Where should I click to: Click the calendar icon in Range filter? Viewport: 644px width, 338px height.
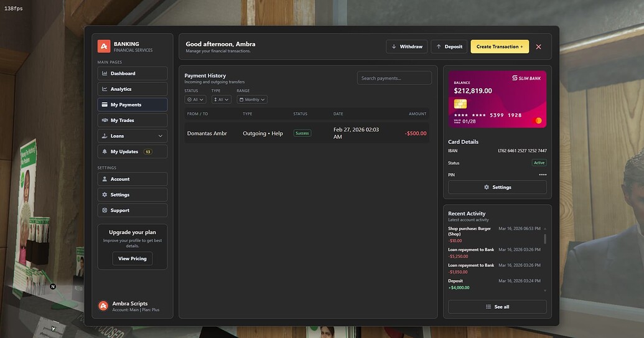tap(241, 100)
